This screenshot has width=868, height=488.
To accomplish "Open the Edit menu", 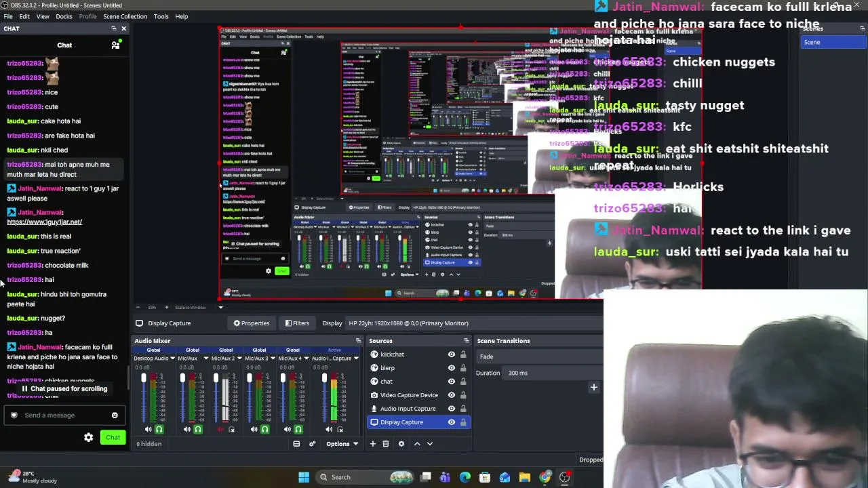I will [x=24, y=16].
